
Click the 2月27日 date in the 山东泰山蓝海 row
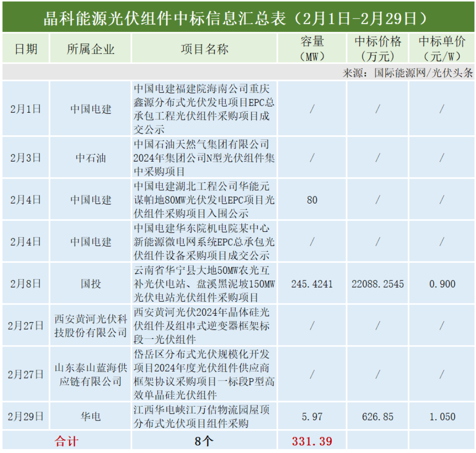pyautogui.click(x=26, y=374)
